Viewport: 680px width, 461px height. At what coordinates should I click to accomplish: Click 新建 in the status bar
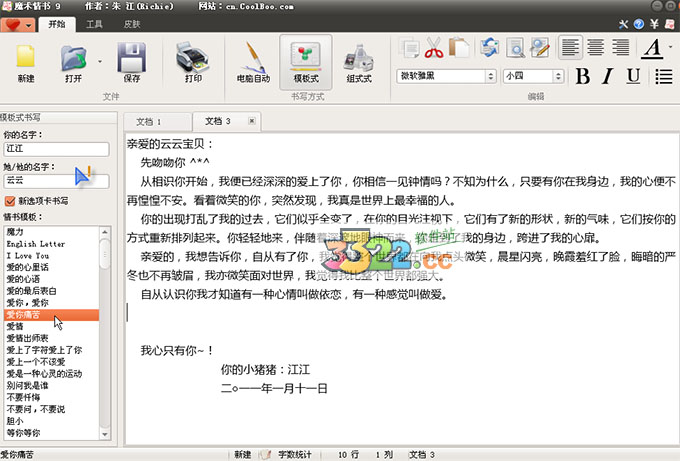click(242, 454)
